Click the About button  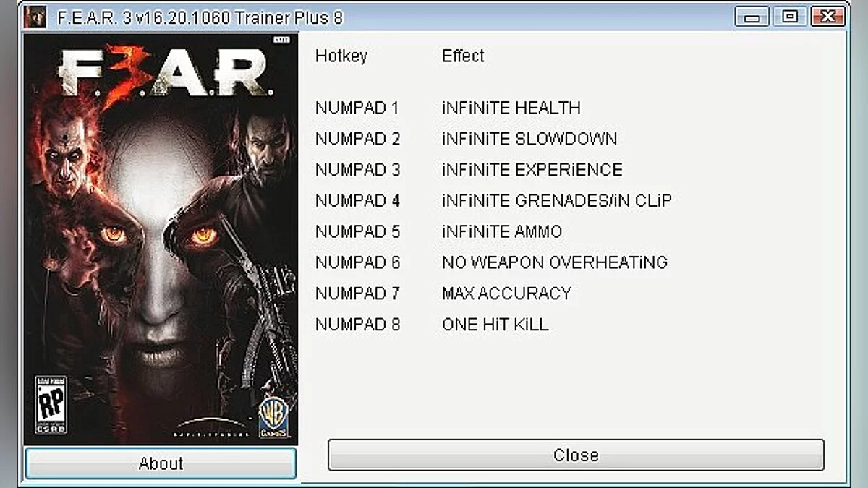point(161,463)
